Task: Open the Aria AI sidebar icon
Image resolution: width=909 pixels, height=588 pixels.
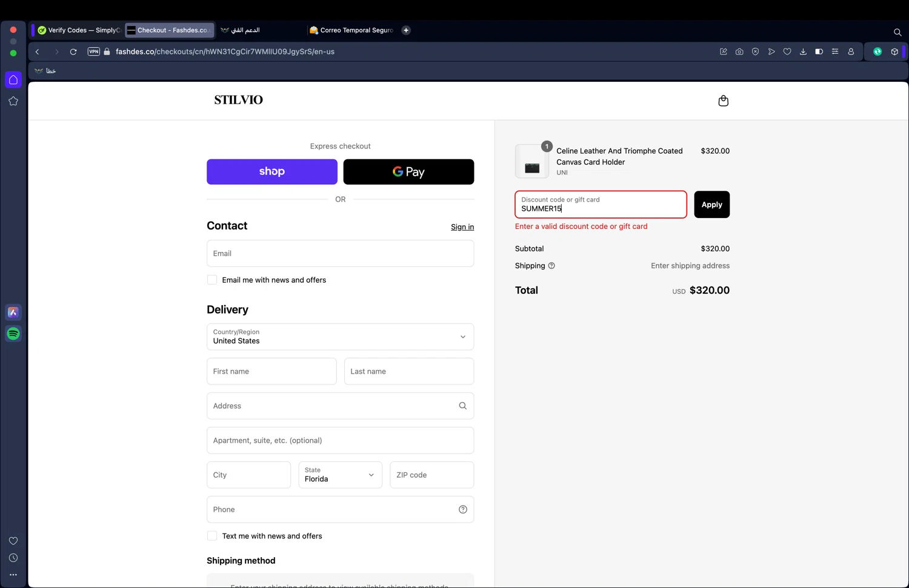Action: point(13,312)
